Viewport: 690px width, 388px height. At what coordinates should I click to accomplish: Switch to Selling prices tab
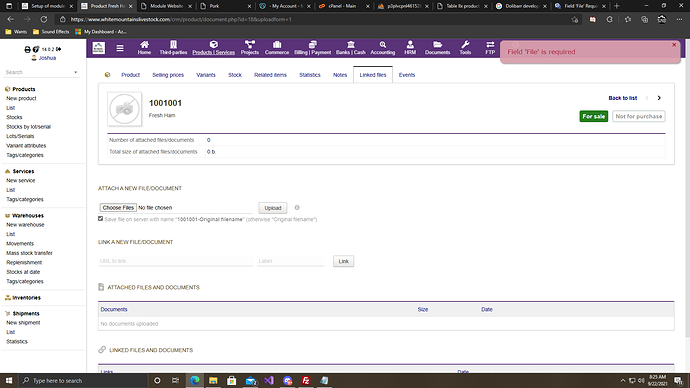point(168,75)
